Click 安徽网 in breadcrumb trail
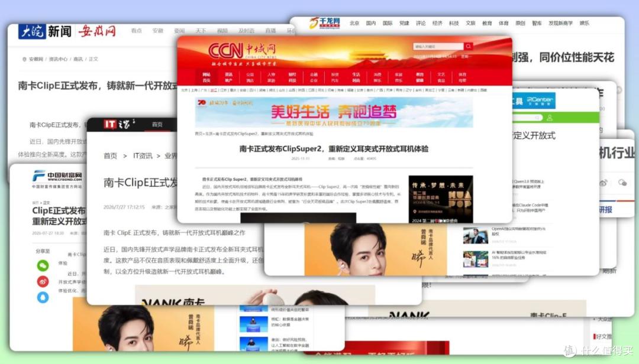 pyautogui.click(x=36, y=59)
